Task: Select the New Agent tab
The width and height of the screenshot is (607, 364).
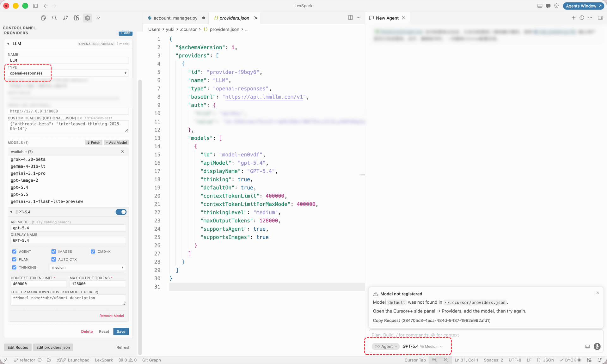Action: [387, 18]
